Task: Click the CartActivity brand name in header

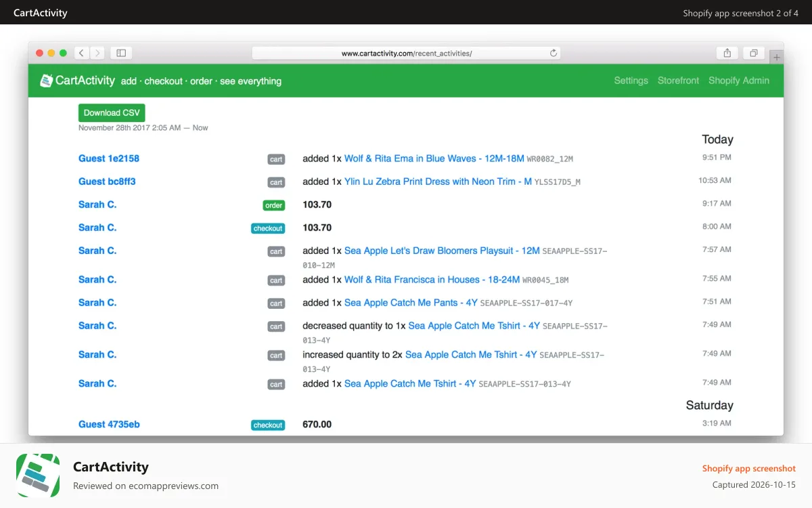Action: click(85, 81)
